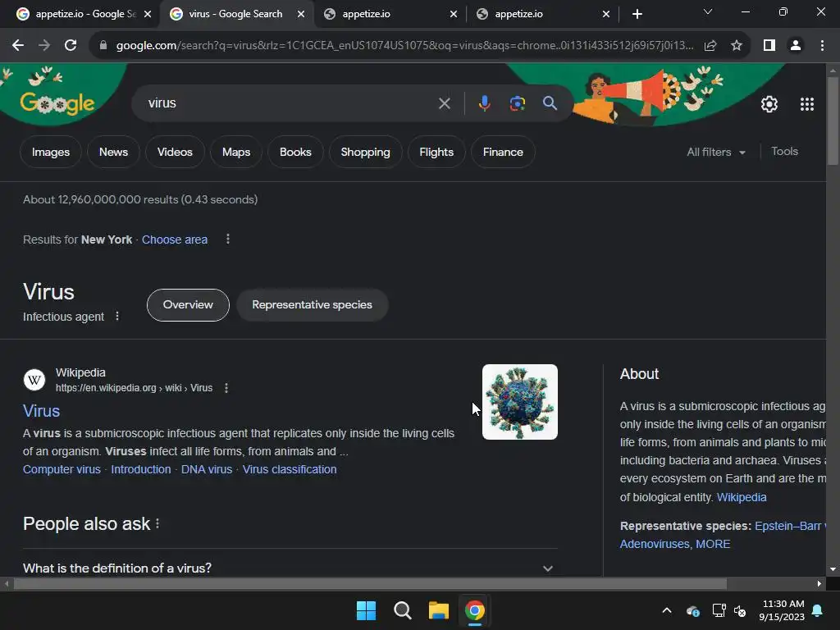This screenshot has height=630, width=840.
Task: Filter results by Videos
Action: (x=175, y=152)
